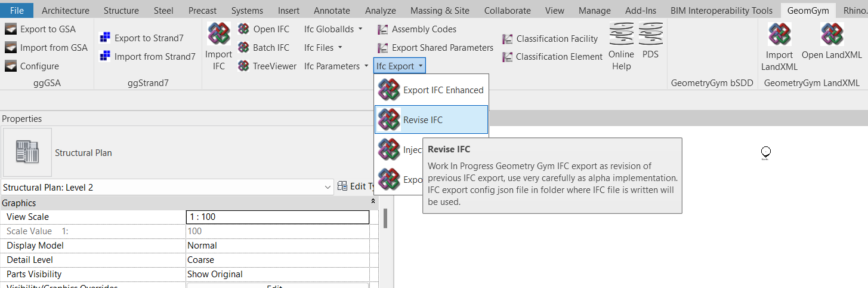Run the Batch IFC command
Screen dimensions: 868x288
click(x=264, y=48)
